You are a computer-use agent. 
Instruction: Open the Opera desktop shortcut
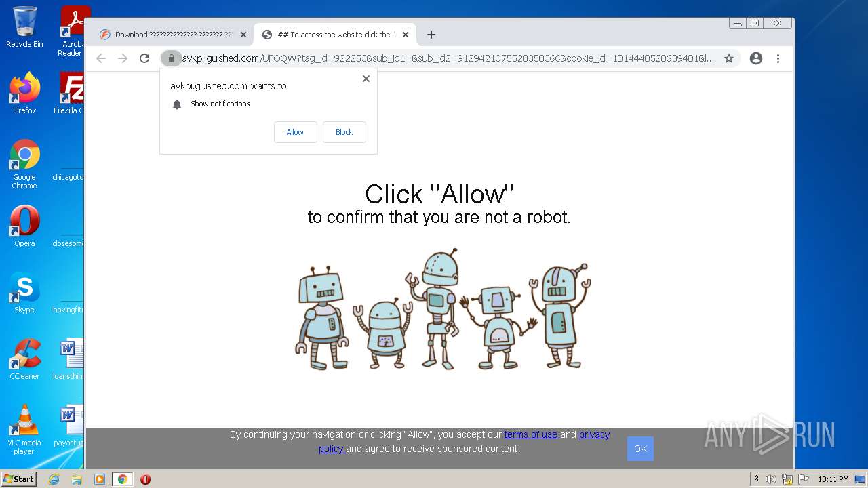tap(24, 226)
